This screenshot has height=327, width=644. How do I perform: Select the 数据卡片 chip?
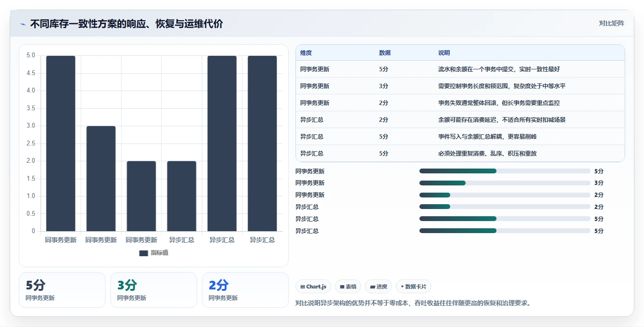(x=414, y=287)
